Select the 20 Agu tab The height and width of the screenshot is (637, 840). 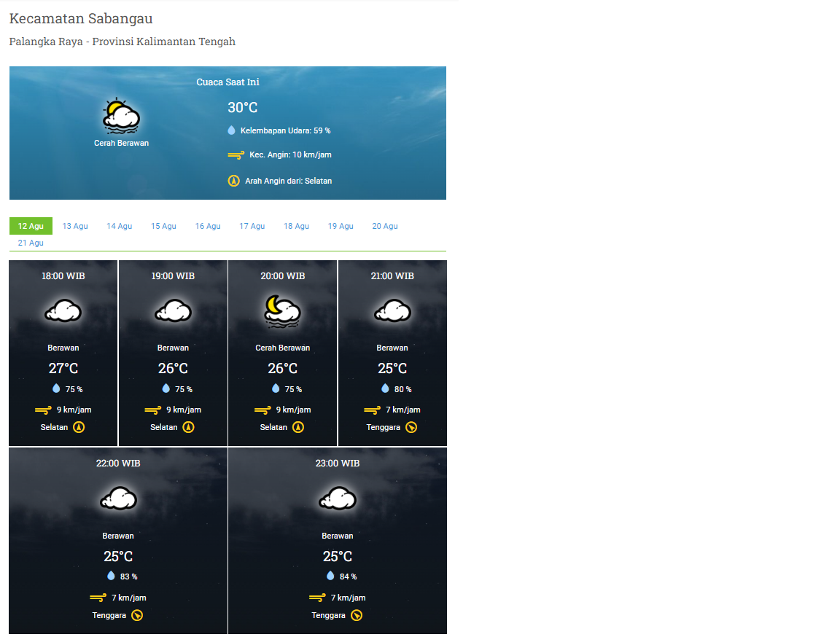(x=385, y=226)
